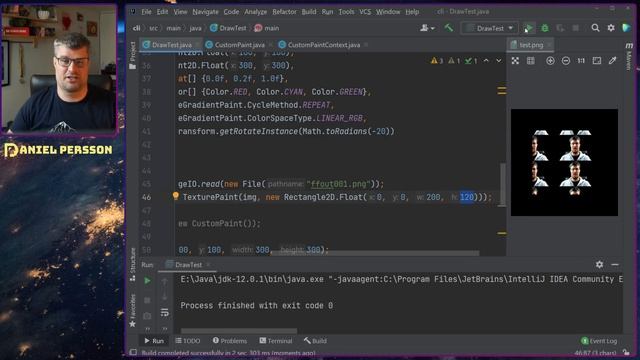The height and width of the screenshot is (360, 640).
Task: Open the user account dropdown icon
Action: coord(427,28)
